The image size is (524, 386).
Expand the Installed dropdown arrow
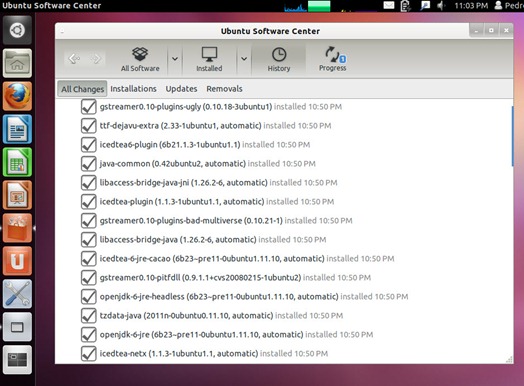pos(244,59)
